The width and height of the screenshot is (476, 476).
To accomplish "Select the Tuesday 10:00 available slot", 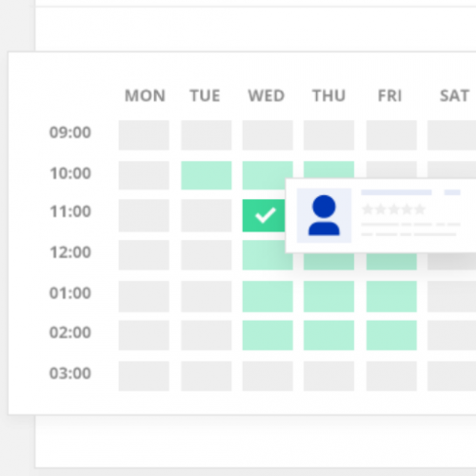I will pos(207,175).
